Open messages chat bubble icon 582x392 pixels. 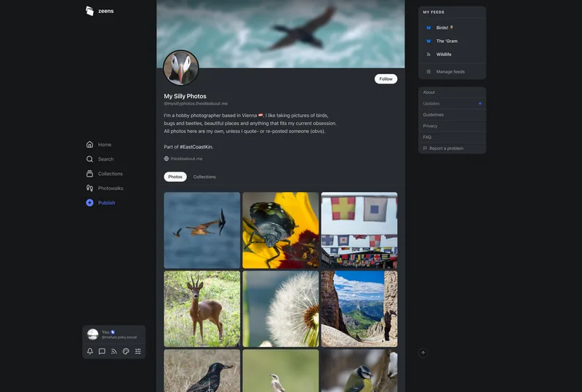point(102,351)
